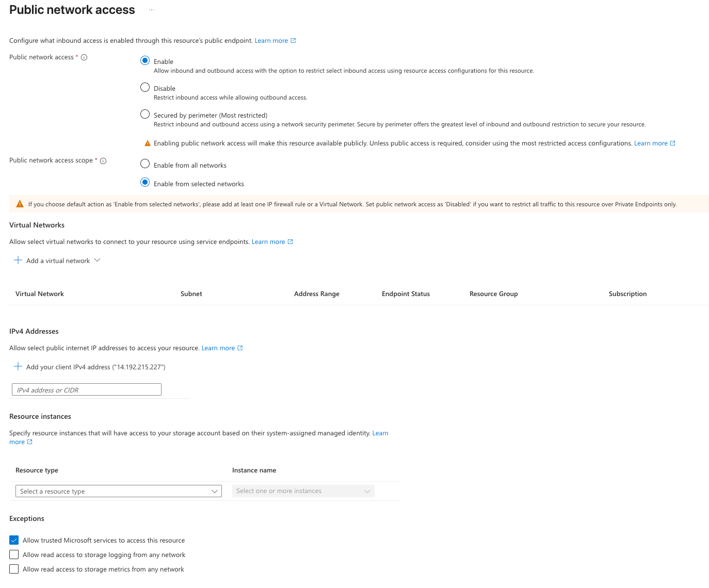This screenshot has width=709, height=588.
Task: Choose Secured by perimeter (Most restricted)
Action: tap(145, 115)
